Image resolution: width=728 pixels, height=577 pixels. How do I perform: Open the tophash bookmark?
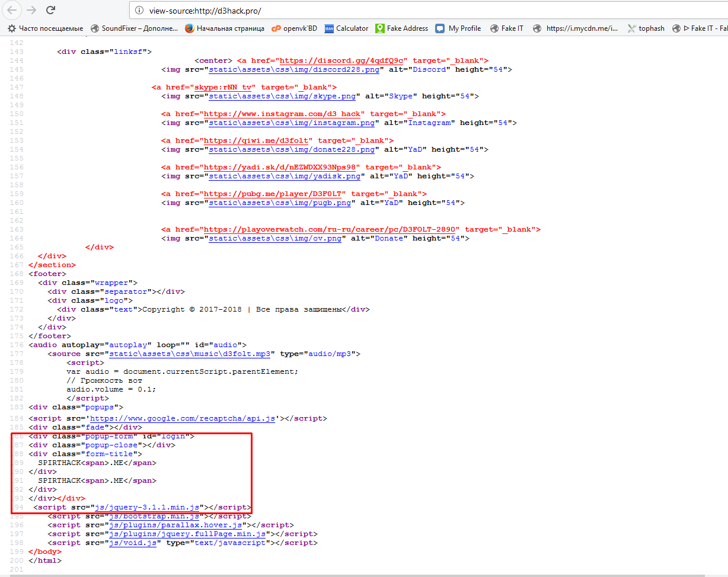point(646,28)
